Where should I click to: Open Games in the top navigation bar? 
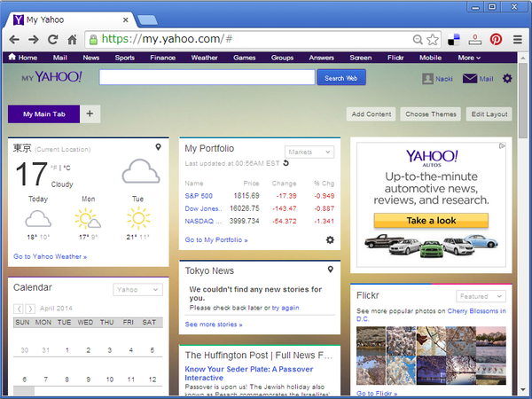(245, 58)
